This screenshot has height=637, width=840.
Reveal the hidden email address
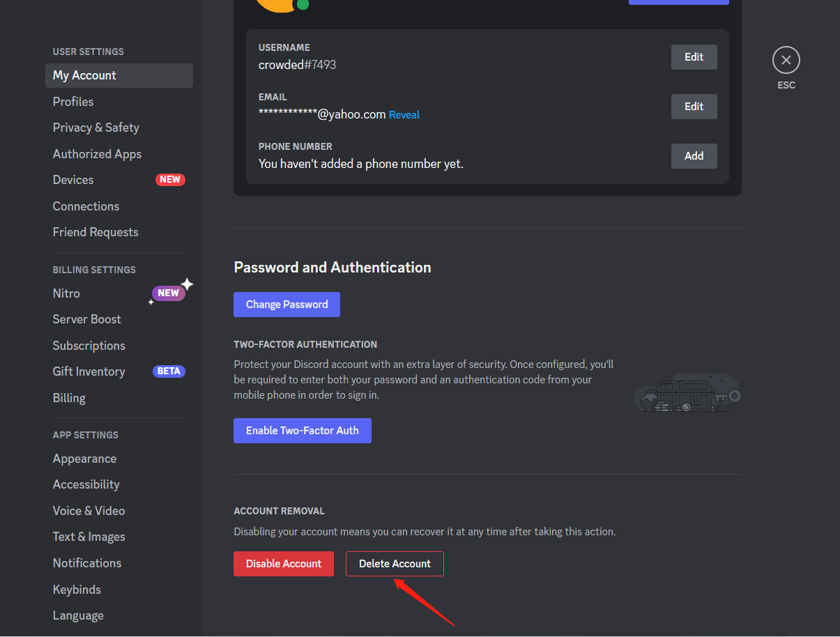click(404, 115)
